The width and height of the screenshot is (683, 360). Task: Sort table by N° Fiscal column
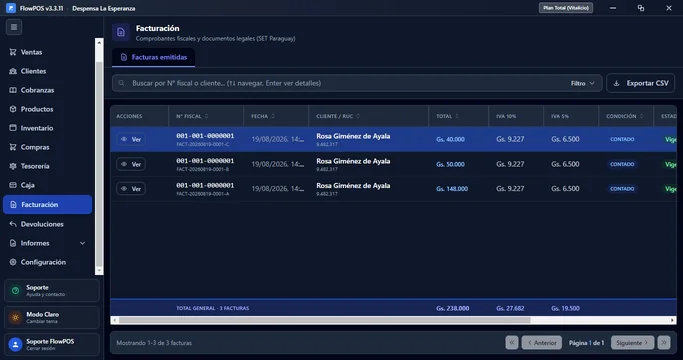tap(192, 116)
